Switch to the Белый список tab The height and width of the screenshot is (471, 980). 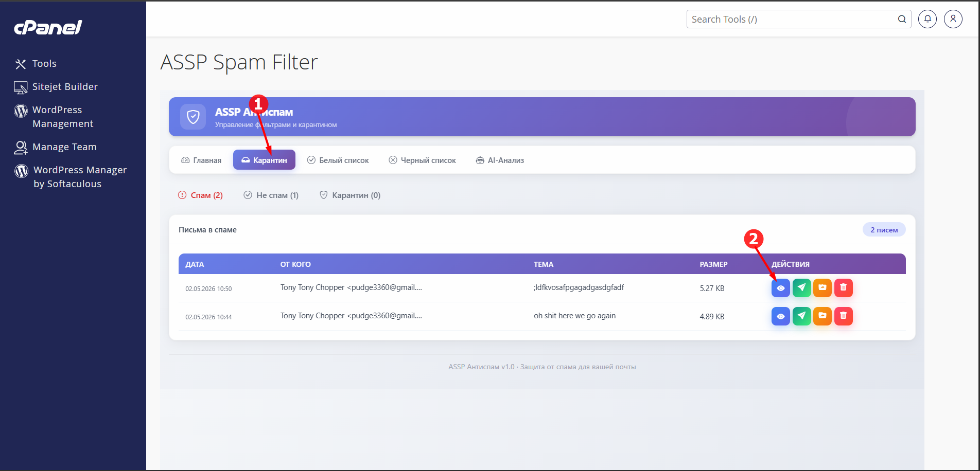pyautogui.click(x=338, y=160)
